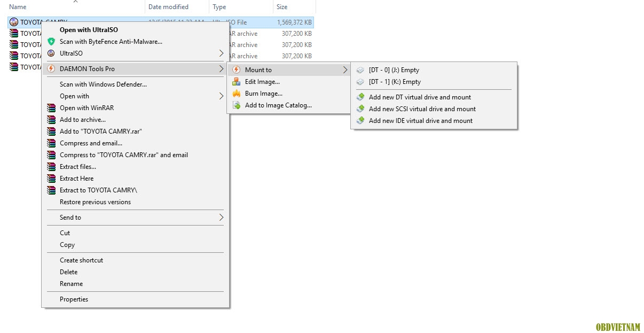Sort files by Size column header
Screen dimensions: 644x333
282,7
